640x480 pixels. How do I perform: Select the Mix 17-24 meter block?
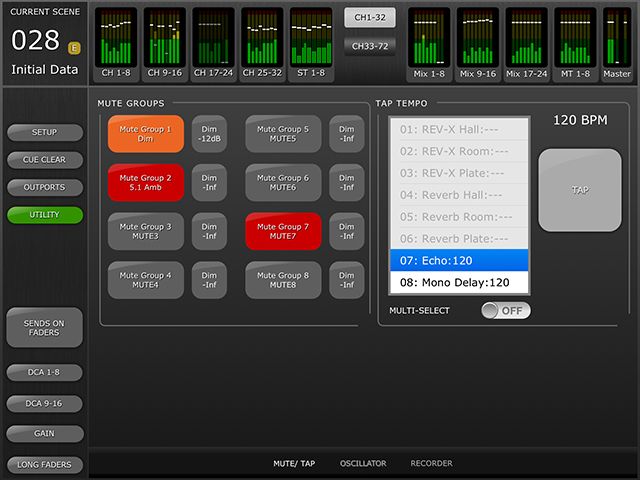point(529,44)
